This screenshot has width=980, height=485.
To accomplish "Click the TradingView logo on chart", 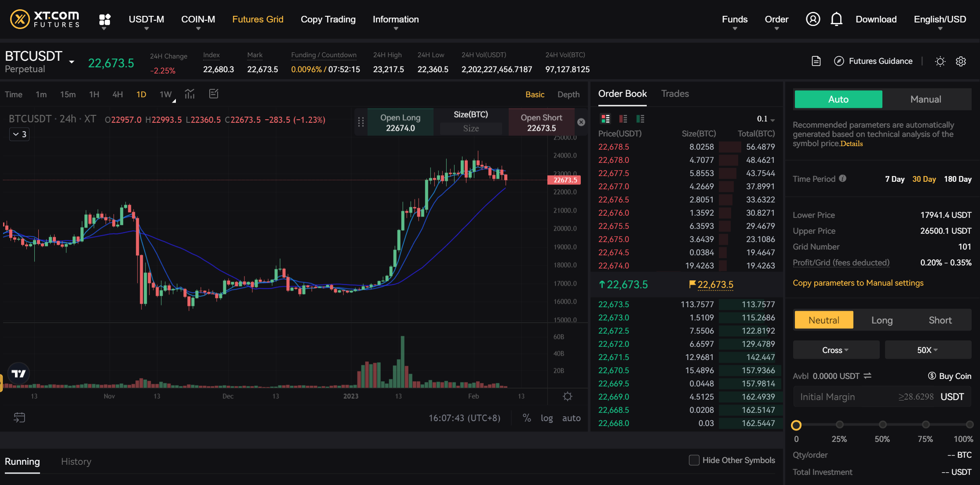I will click(18, 374).
